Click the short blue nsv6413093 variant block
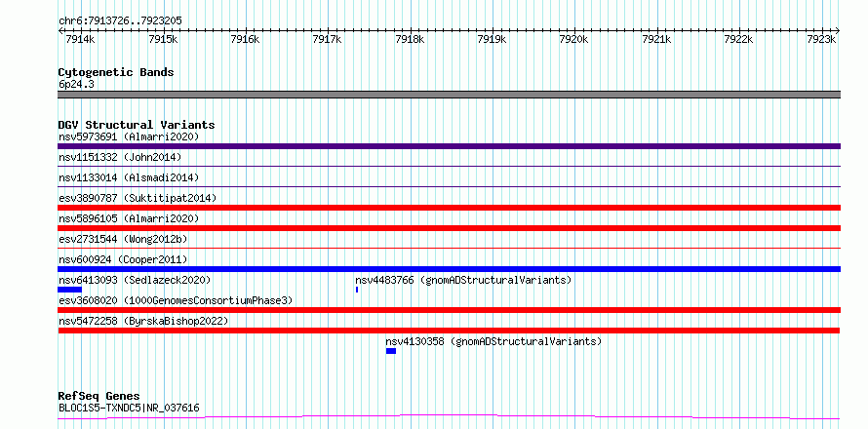 (x=70, y=290)
